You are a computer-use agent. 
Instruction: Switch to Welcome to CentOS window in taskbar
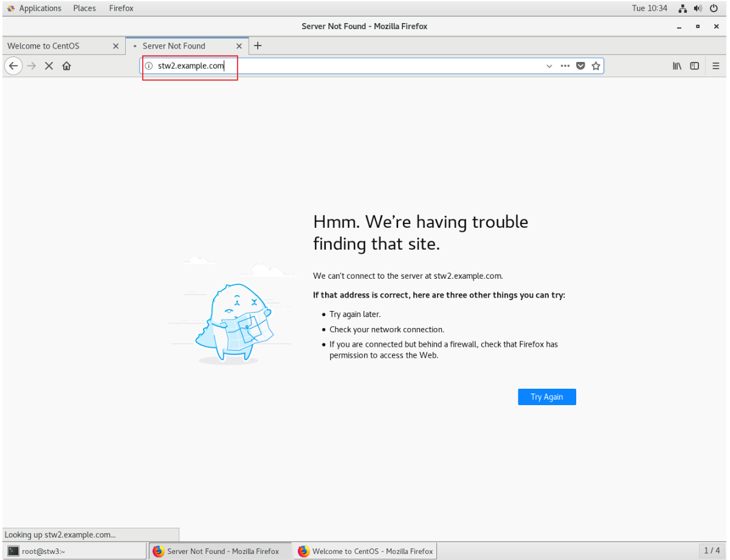[365, 551]
